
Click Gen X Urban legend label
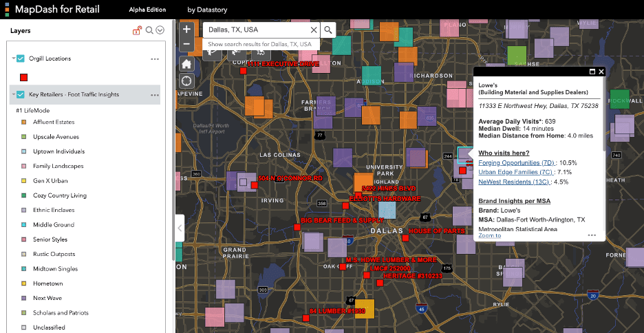click(50, 181)
